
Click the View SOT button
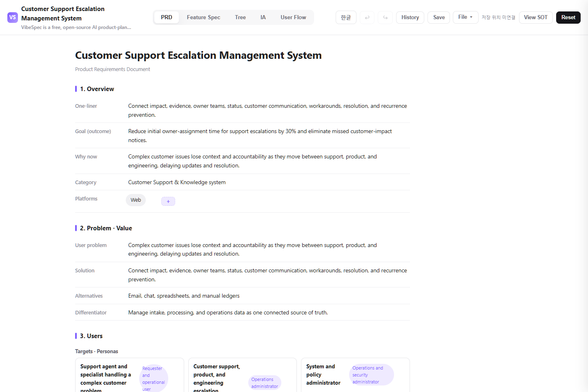pyautogui.click(x=536, y=18)
